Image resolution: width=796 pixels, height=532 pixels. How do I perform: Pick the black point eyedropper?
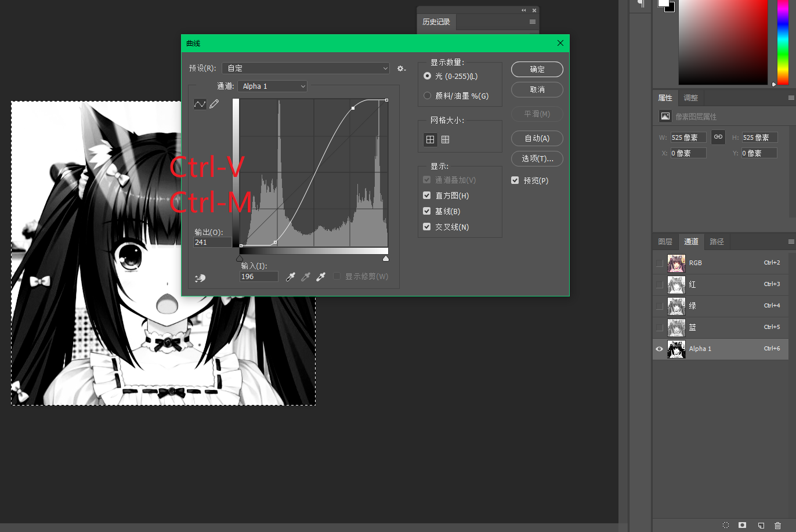291,277
